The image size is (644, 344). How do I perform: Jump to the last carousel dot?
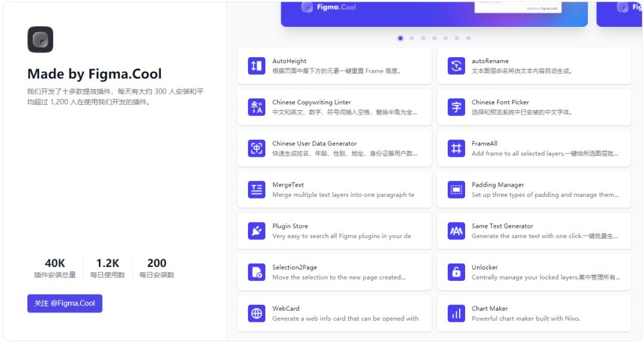468,38
